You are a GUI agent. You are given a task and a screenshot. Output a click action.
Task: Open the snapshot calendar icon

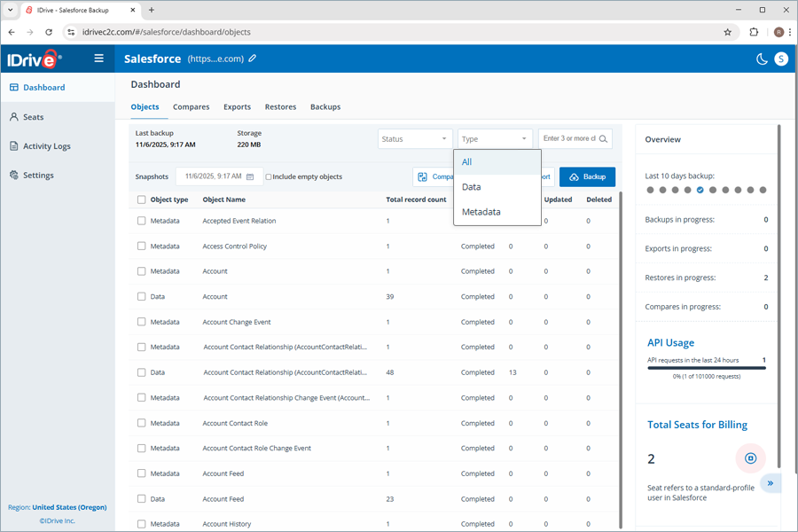pyautogui.click(x=250, y=177)
